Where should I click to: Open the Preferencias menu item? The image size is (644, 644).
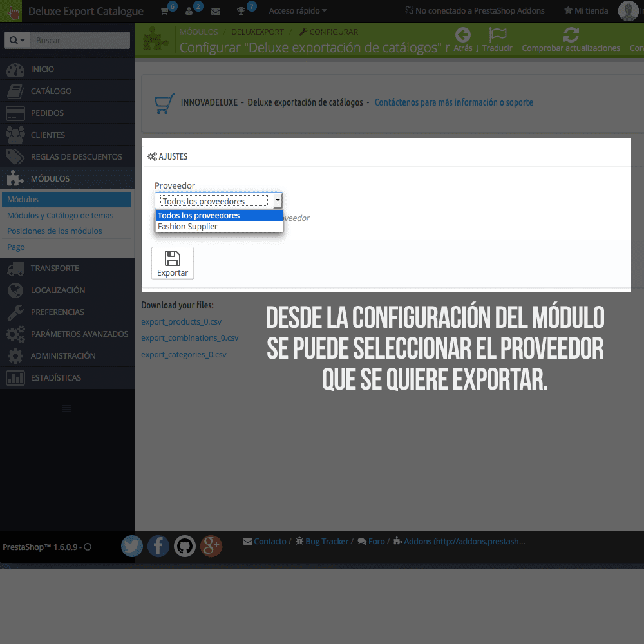pyautogui.click(x=67, y=312)
